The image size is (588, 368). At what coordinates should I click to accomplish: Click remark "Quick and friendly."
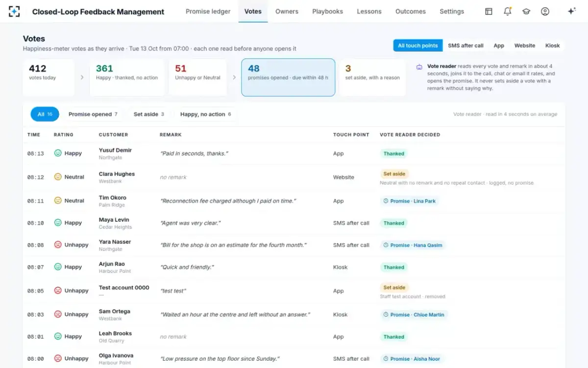point(187,267)
